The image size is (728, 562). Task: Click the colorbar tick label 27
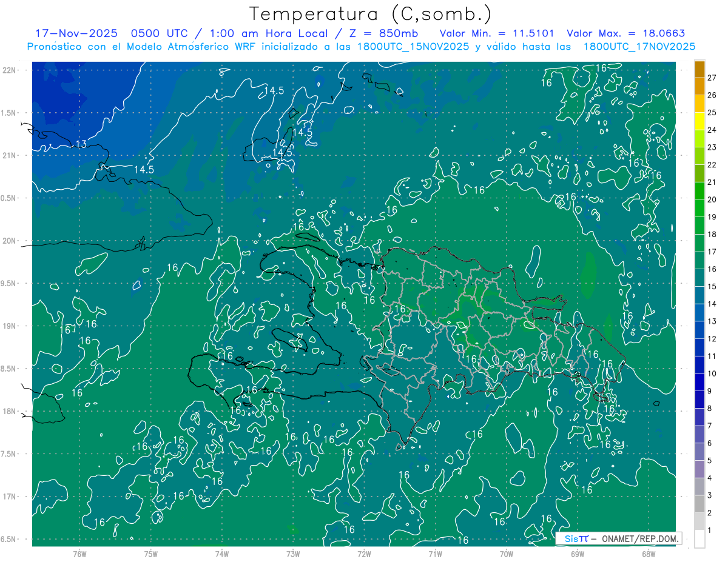tap(712, 78)
